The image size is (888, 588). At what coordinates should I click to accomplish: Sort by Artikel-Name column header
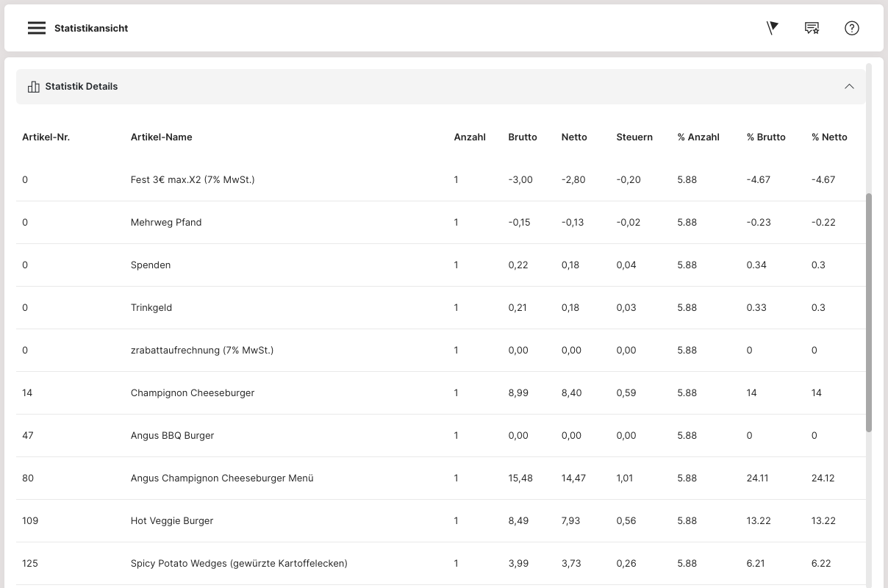click(x=161, y=137)
